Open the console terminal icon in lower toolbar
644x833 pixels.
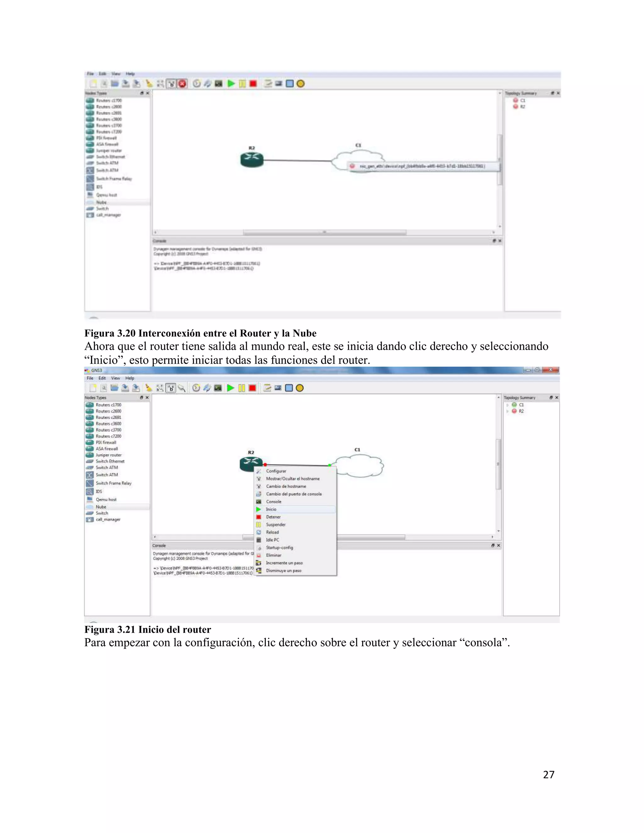pos(218,388)
